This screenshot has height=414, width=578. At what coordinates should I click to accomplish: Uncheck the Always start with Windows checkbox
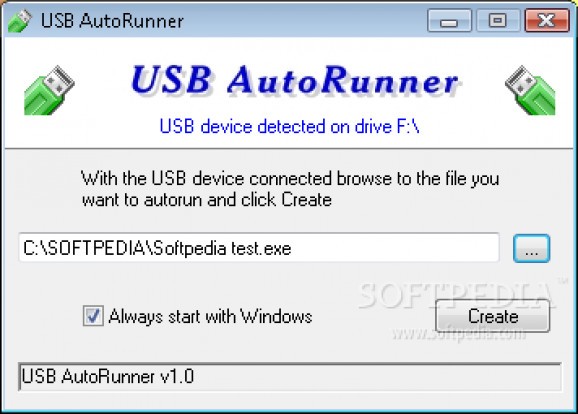click(x=93, y=316)
